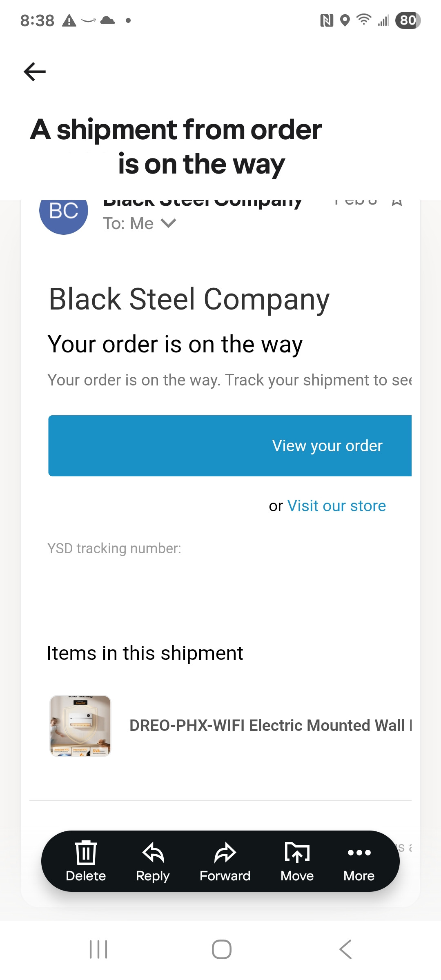The image size is (441, 980).
Task: Reply to the shipment email
Action: [153, 861]
